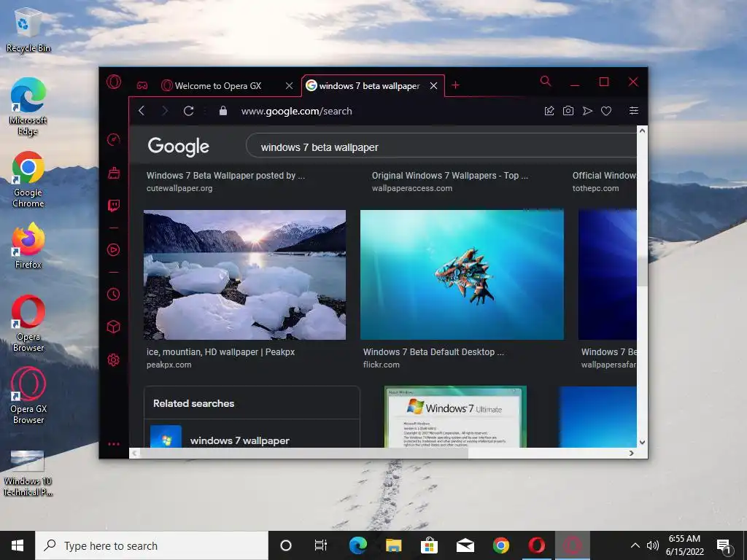Take a snapshot with camera icon
This screenshot has width=747, height=560.
click(x=568, y=111)
